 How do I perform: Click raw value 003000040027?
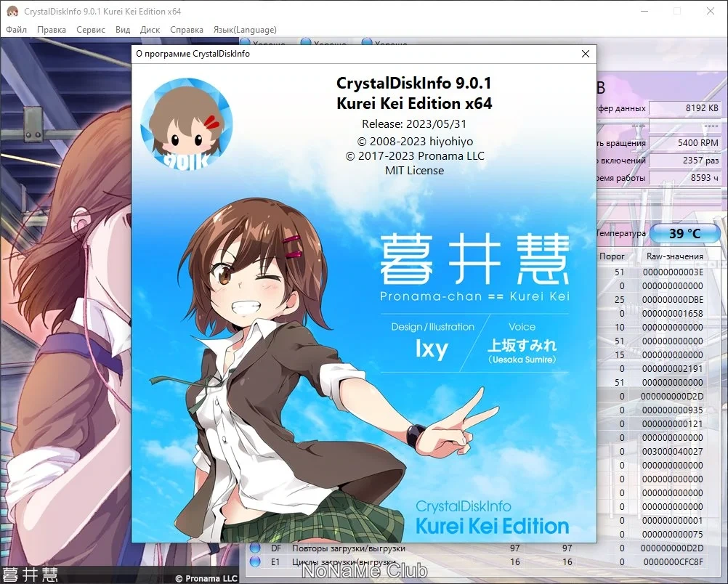click(673, 451)
